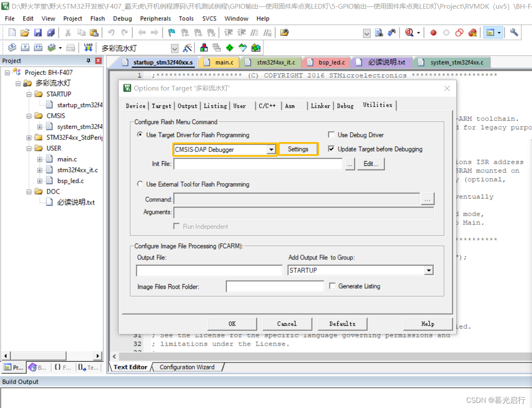532x408 pixels.
Task: Open the CMSIS-DAP Debugger driver dropdown
Action: pyautogui.click(x=271, y=149)
